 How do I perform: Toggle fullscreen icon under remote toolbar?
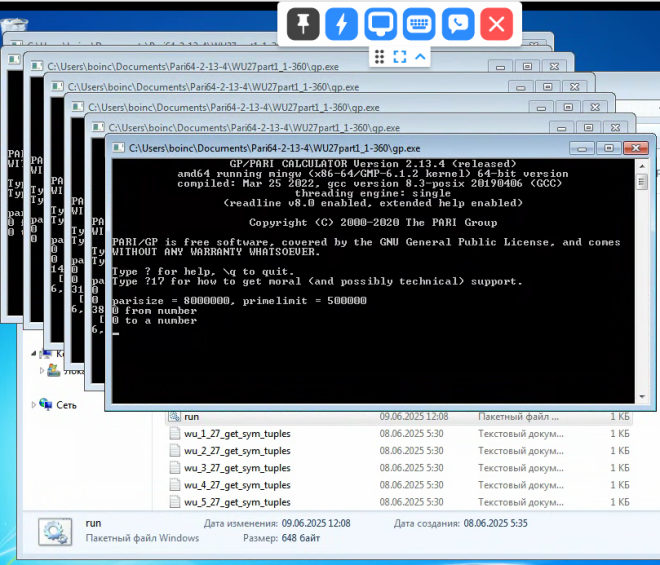click(399, 56)
